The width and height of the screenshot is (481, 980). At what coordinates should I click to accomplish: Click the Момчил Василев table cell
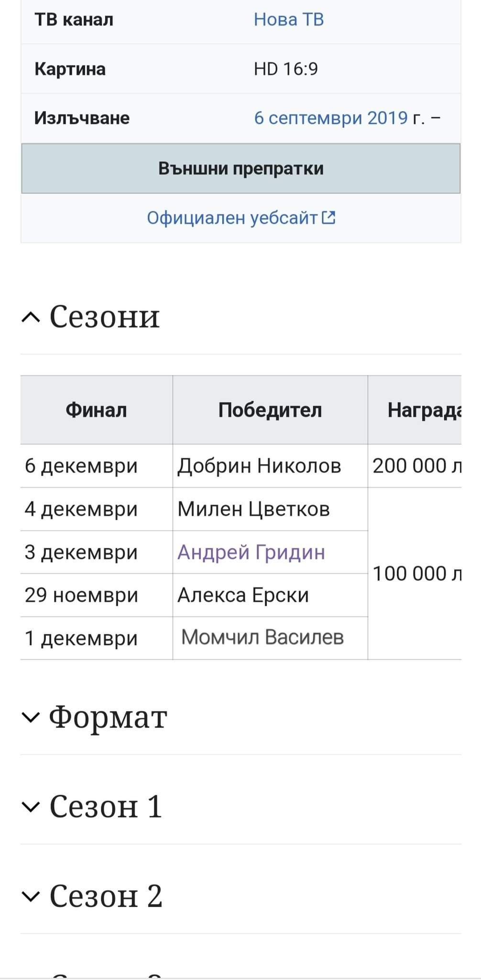262,637
